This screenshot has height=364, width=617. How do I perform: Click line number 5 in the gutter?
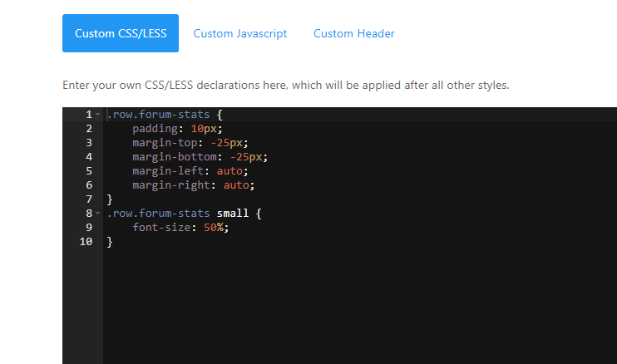pyautogui.click(x=88, y=170)
